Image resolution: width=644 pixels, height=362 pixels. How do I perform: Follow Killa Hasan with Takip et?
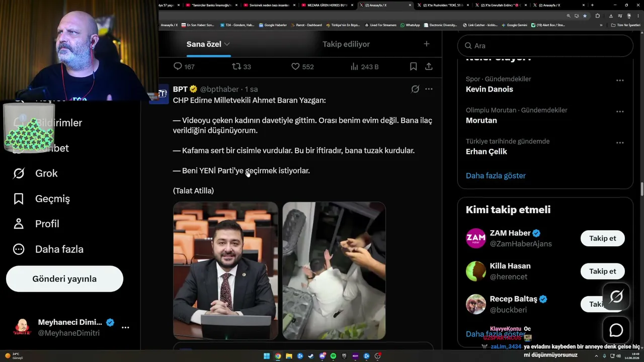(603, 271)
